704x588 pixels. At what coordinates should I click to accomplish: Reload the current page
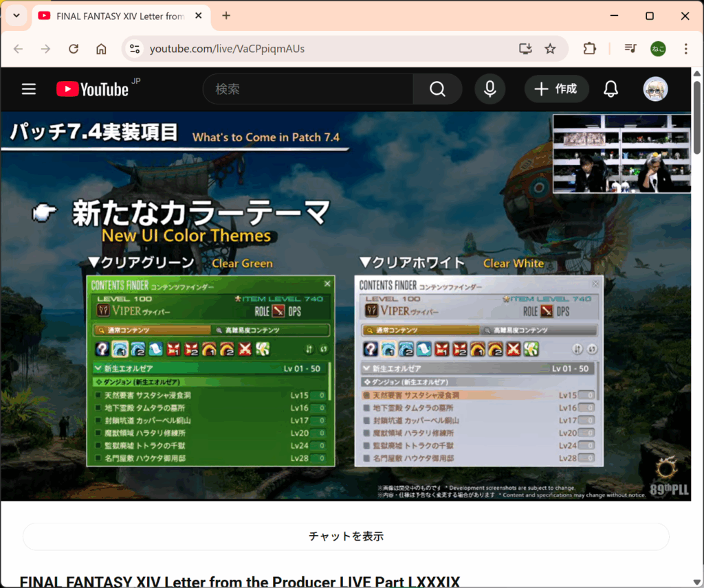(x=74, y=49)
